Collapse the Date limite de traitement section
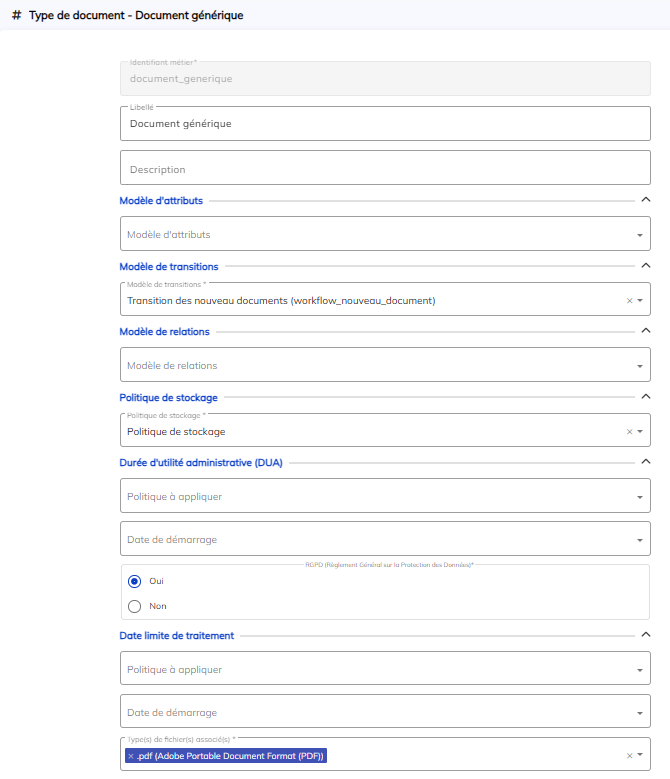The height and width of the screenshot is (779, 670). click(645, 635)
